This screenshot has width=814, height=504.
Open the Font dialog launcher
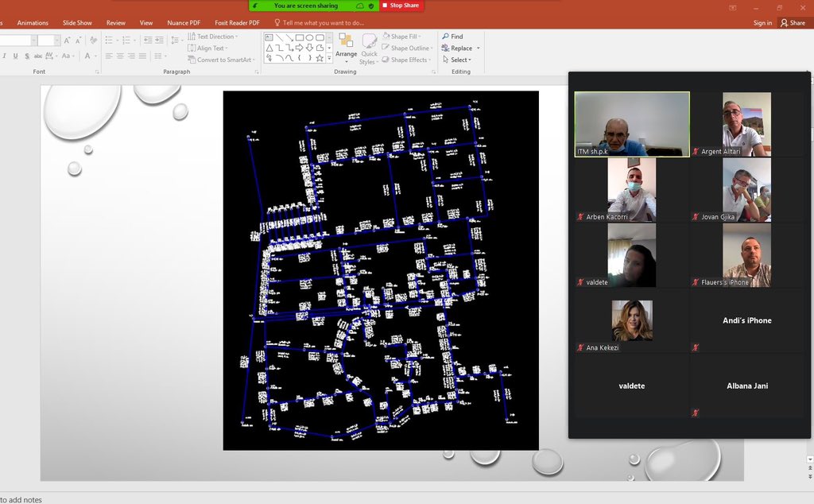coord(97,72)
